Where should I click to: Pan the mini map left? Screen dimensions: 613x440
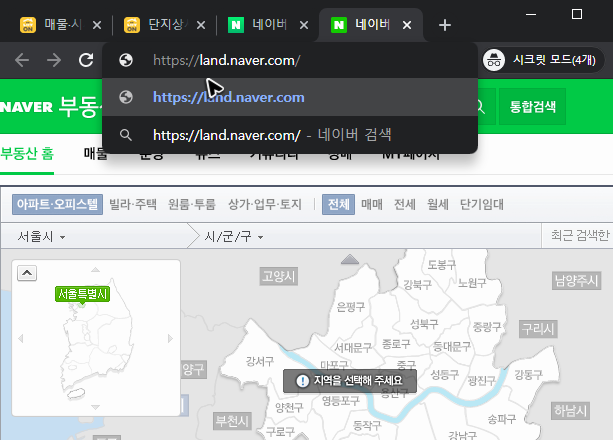click(21, 338)
